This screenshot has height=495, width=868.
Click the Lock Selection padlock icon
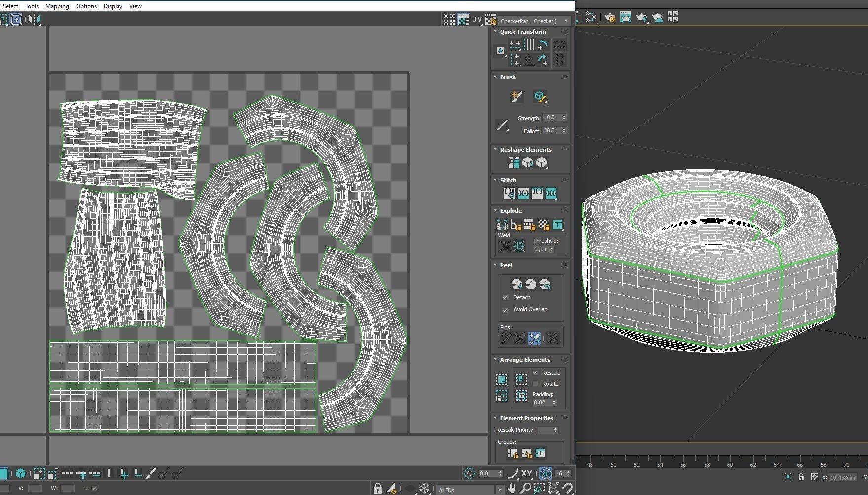[x=377, y=489]
